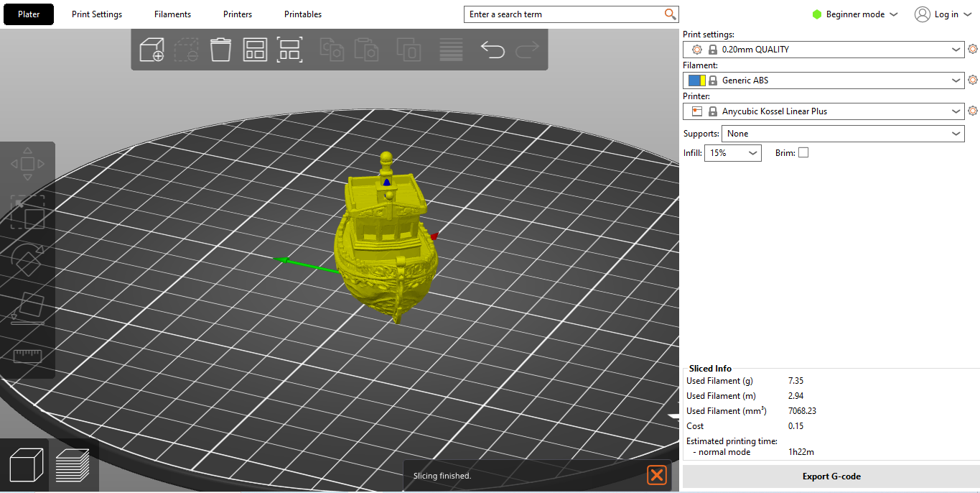The image size is (980, 493).
Task: Switch to sliced layers preview icon
Action: (x=73, y=465)
